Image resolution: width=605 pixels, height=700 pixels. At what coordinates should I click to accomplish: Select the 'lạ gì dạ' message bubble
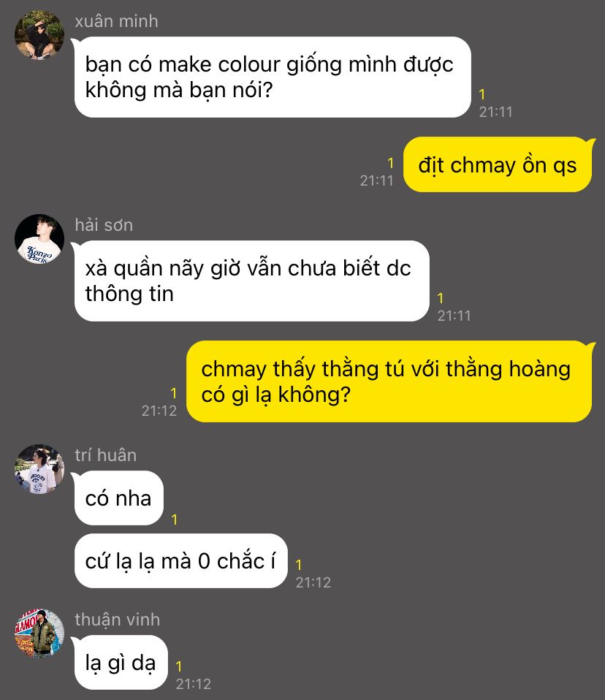pyautogui.click(x=121, y=663)
